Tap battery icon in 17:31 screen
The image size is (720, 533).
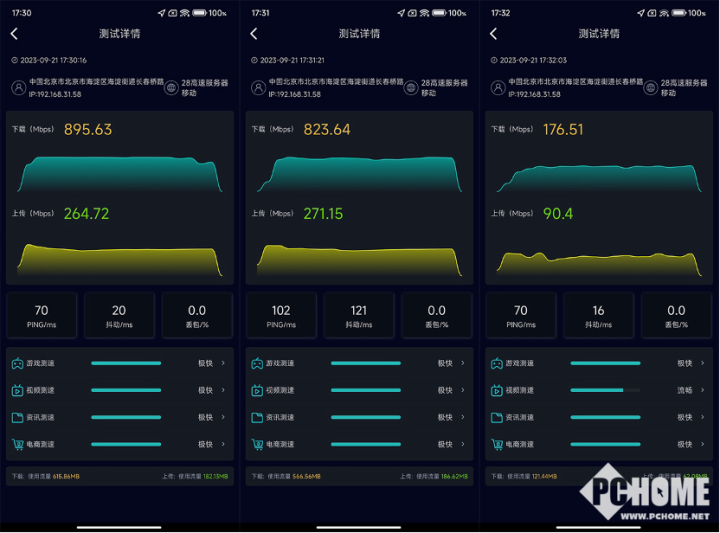click(439, 13)
